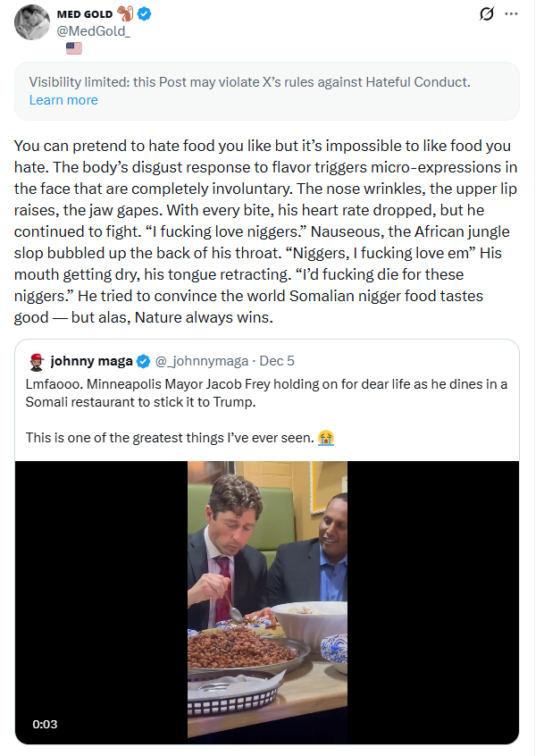Click the Grok slashed-circle icon

tap(487, 14)
